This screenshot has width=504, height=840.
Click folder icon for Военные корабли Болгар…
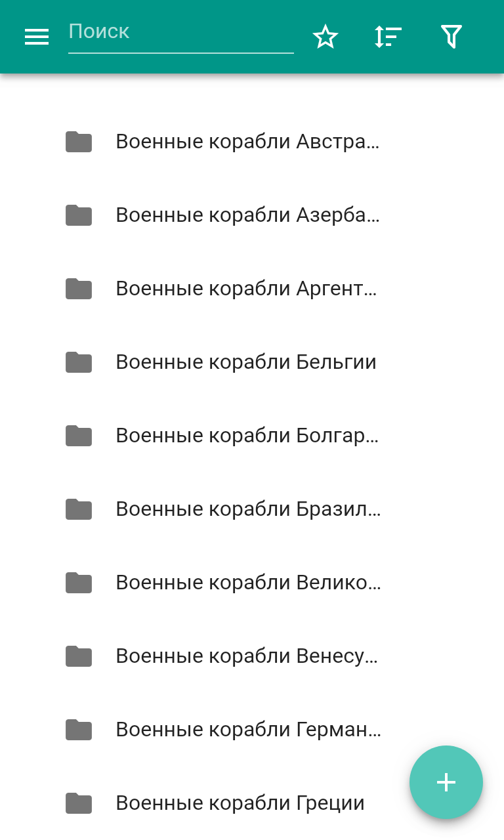[79, 436]
